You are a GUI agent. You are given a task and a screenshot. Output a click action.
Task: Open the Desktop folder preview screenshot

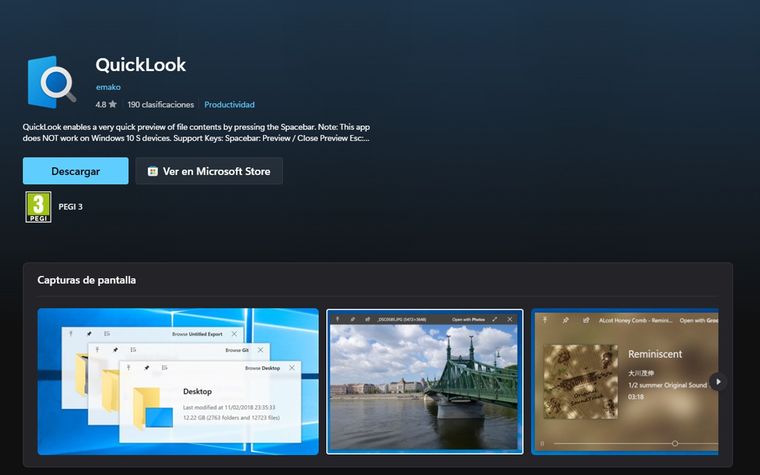coord(178,381)
